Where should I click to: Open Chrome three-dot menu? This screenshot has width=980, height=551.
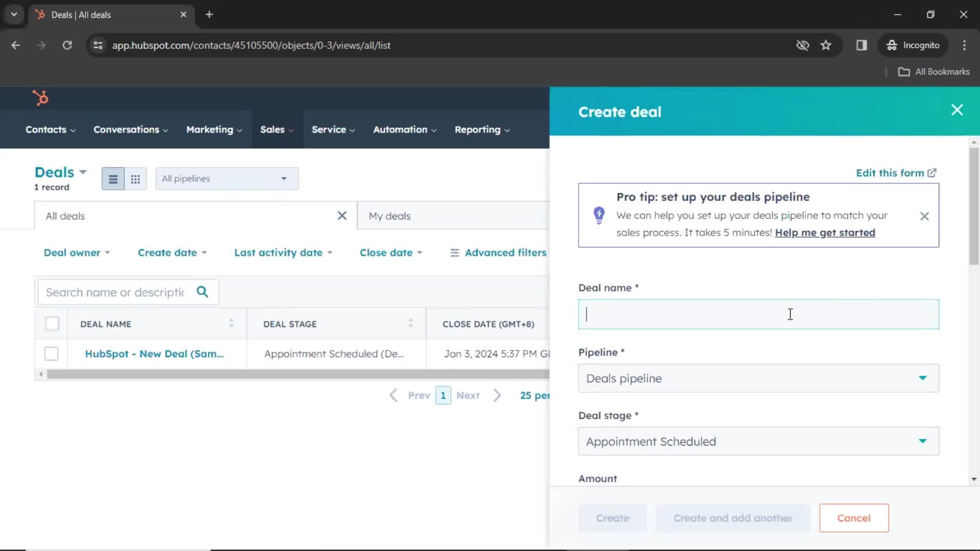click(964, 45)
